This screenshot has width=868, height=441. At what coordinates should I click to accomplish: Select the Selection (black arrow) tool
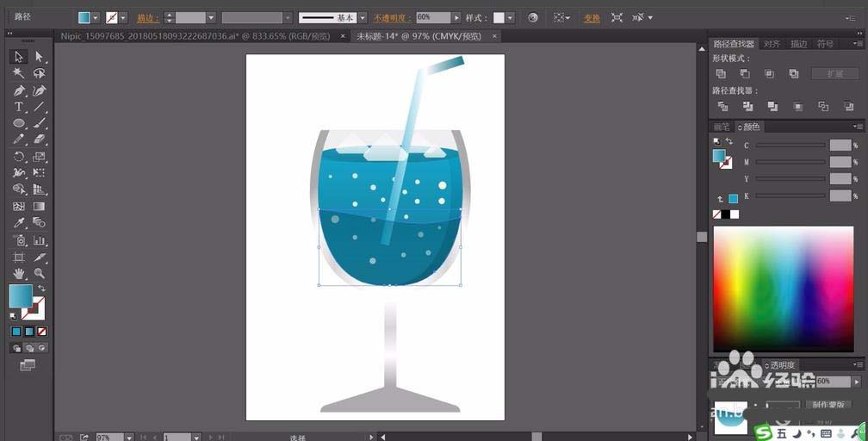(x=18, y=57)
